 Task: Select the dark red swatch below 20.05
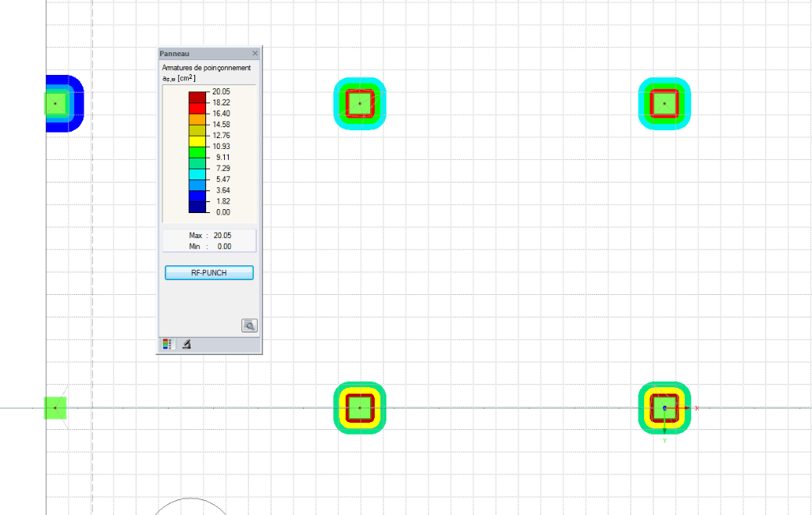(198, 97)
